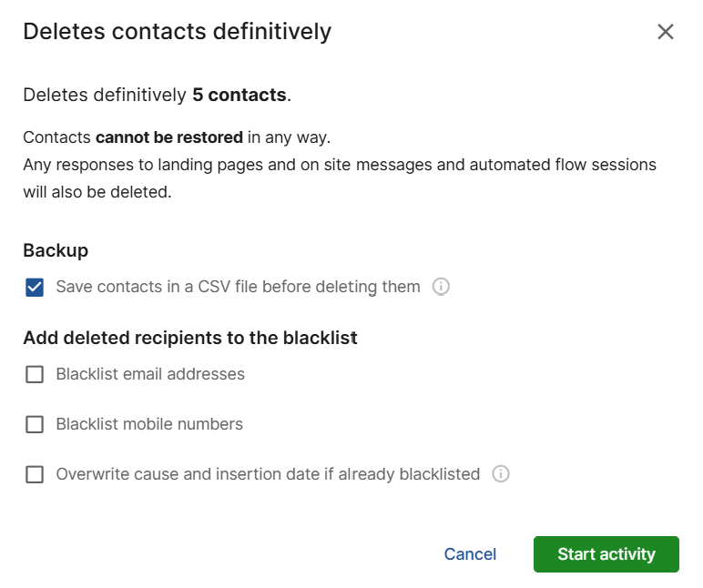Click info icon beside CSV backup option
The height and width of the screenshot is (588, 703).
tap(441, 287)
